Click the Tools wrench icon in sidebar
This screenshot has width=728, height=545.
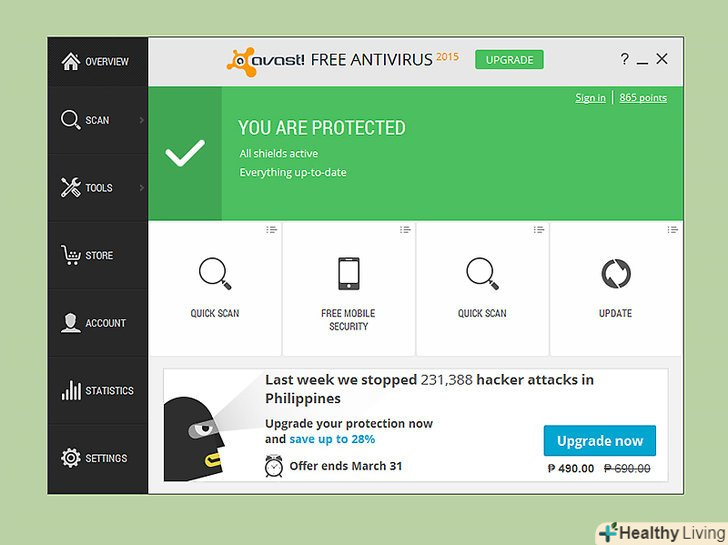coord(71,187)
